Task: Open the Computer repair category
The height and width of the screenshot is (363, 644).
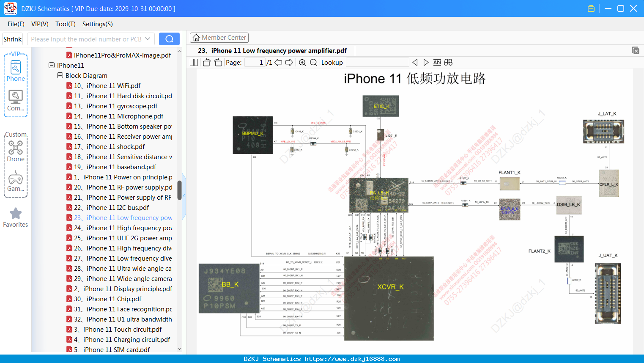Action: tap(16, 101)
